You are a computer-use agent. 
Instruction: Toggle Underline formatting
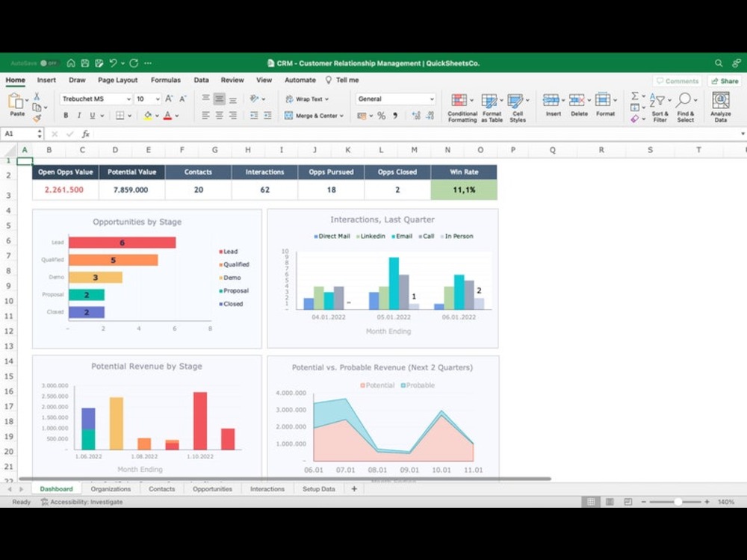pos(93,115)
